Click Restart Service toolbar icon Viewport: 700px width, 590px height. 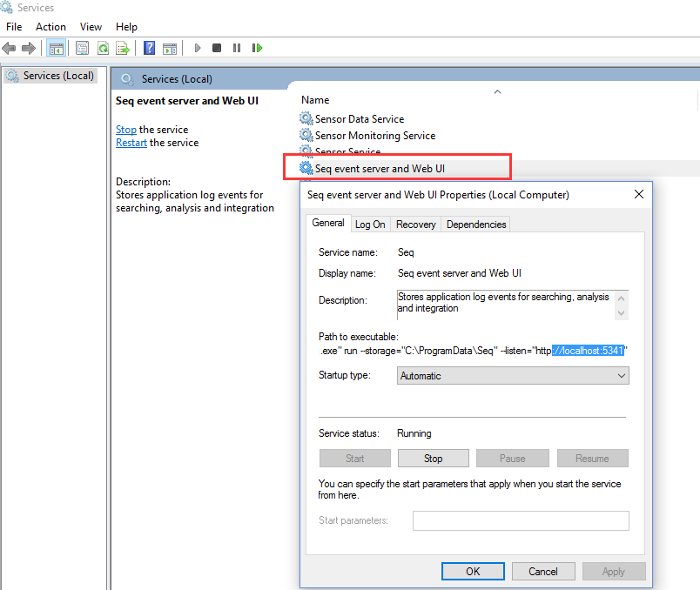click(257, 48)
